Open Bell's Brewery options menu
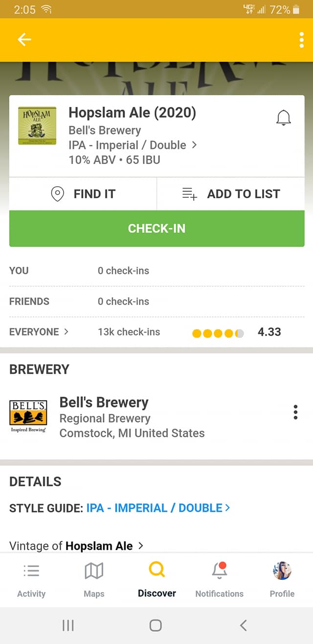Screen dimensions: 313x644 coord(295,412)
